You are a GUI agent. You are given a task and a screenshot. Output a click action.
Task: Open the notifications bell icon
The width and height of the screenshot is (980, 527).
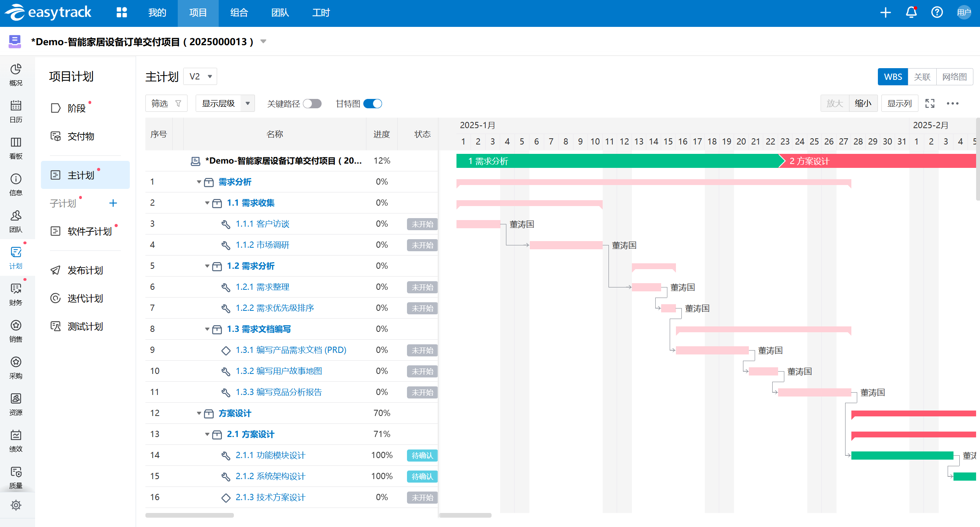(x=911, y=12)
